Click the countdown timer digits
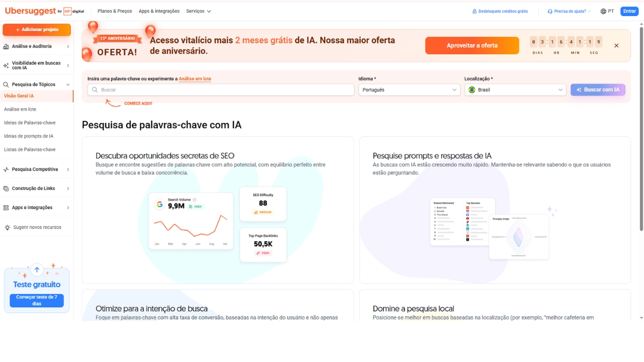 pyautogui.click(x=566, y=42)
